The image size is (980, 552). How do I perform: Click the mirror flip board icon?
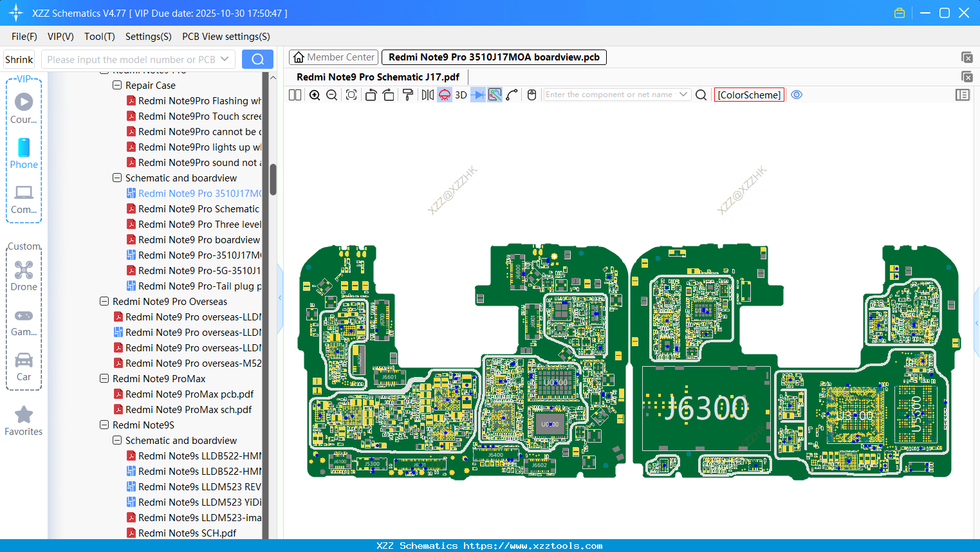point(427,95)
